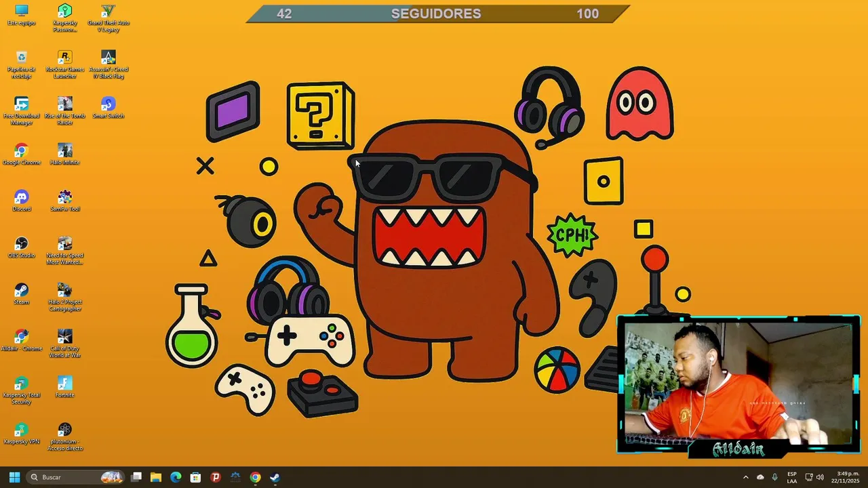Select the Google Chrome desktop shortcut
The width and height of the screenshot is (868, 488).
pos(22,155)
